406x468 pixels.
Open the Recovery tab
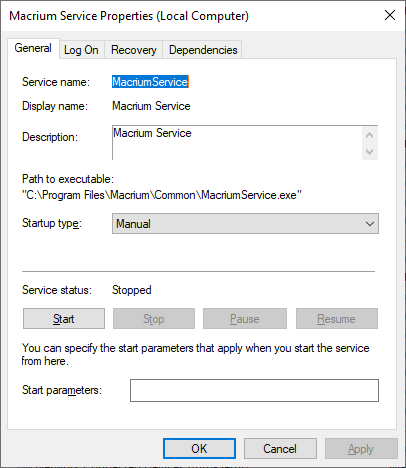[134, 50]
